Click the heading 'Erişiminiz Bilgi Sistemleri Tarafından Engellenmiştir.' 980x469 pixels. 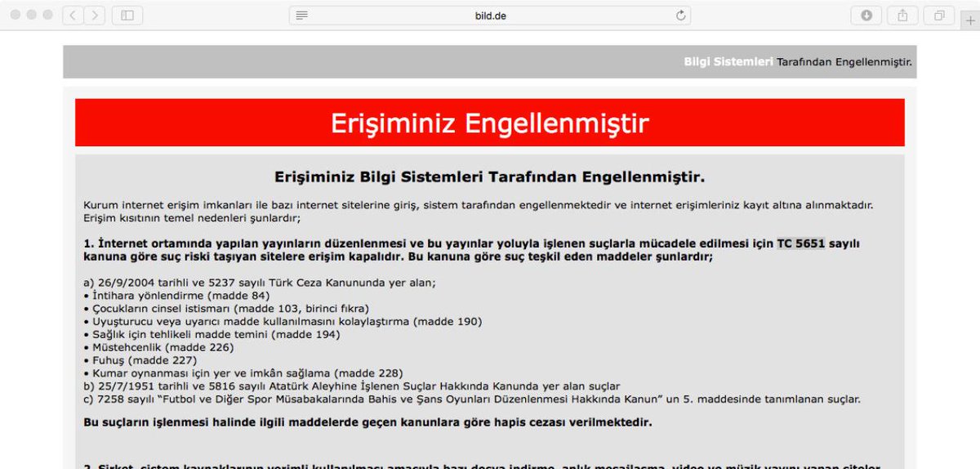[x=490, y=176]
